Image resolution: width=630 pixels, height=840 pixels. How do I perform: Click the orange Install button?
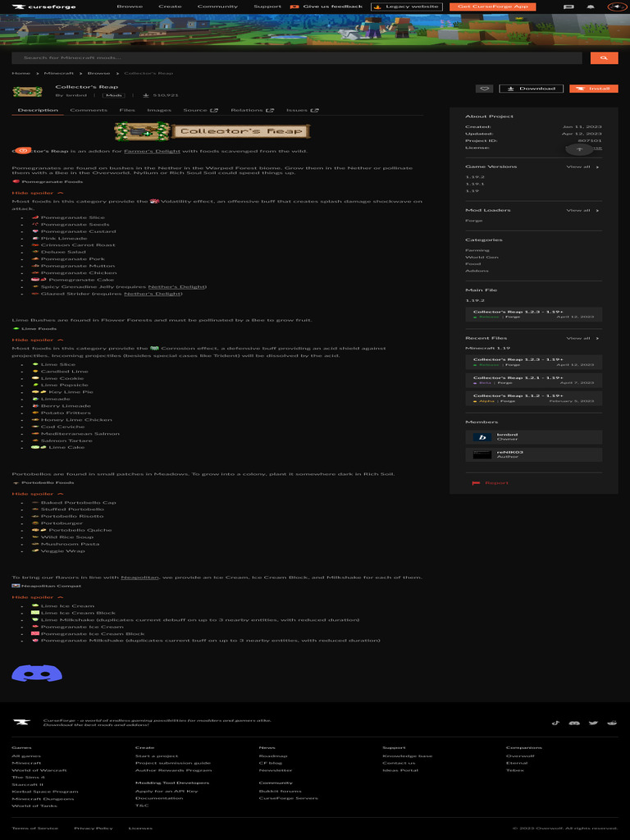coord(594,89)
